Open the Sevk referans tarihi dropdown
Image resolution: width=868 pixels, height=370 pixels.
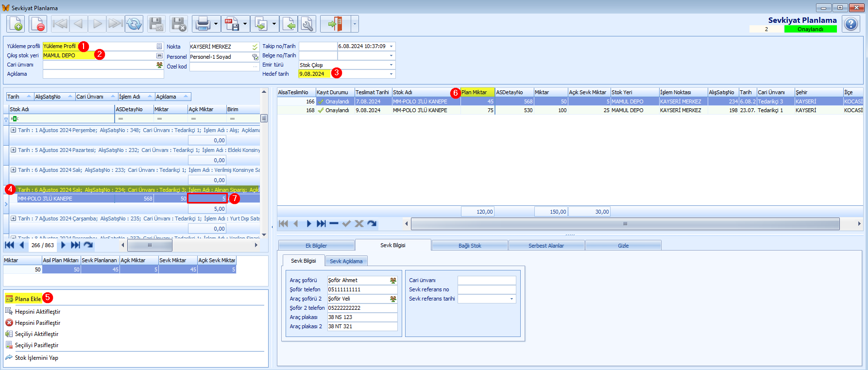(x=511, y=299)
